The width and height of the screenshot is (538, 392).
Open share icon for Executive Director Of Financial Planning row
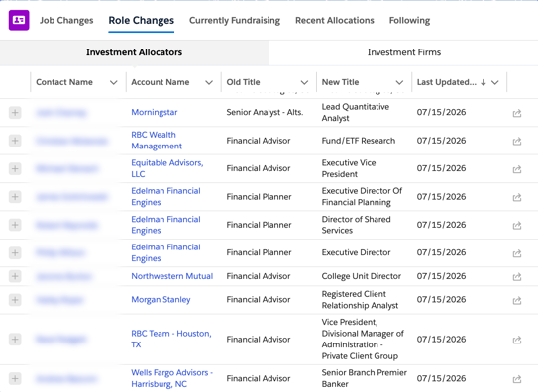[x=517, y=197]
